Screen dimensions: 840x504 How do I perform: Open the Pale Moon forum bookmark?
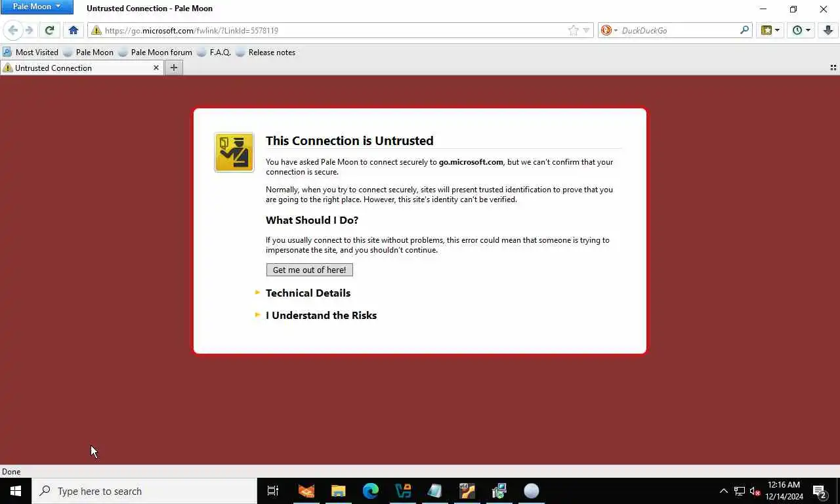click(155, 52)
